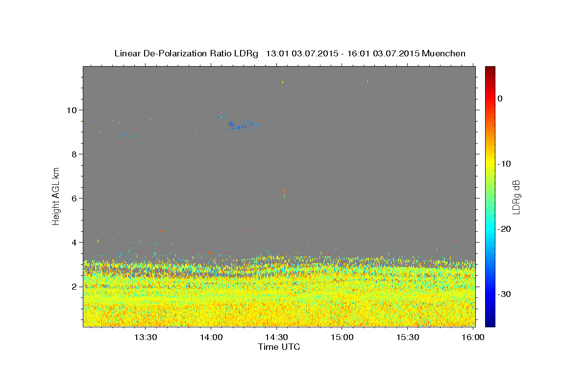Image resolution: width=588 pixels, height=392 pixels.
Task: Click the plot title starting with "Linear De-Polarization Ratio LDRg"
Action: pos(290,53)
